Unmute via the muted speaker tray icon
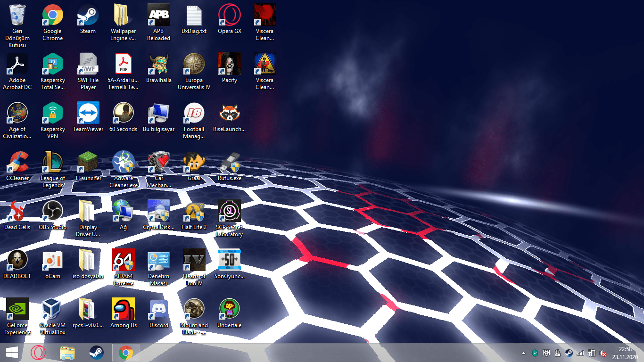This screenshot has width=644, height=362. [603, 353]
